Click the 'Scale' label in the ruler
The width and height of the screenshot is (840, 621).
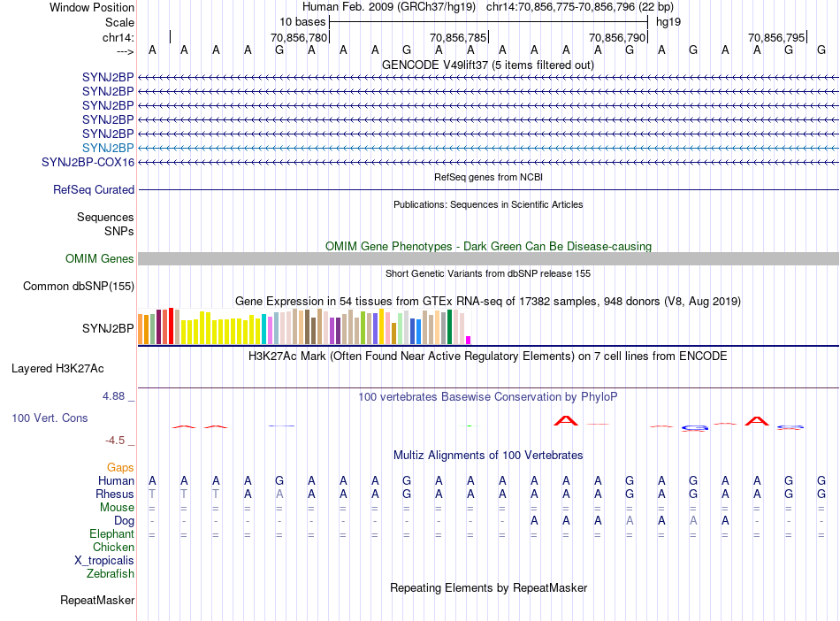point(119,22)
